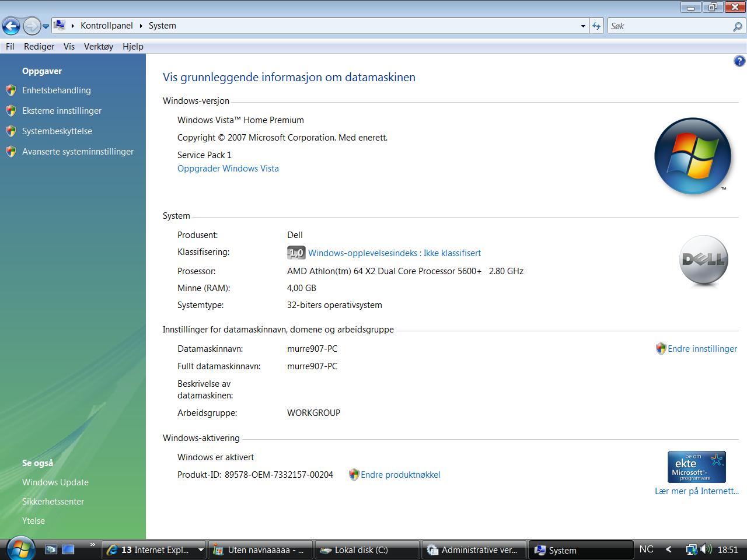Open the address bar history dropdown
The width and height of the screenshot is (747, 560).
point(583,26)
